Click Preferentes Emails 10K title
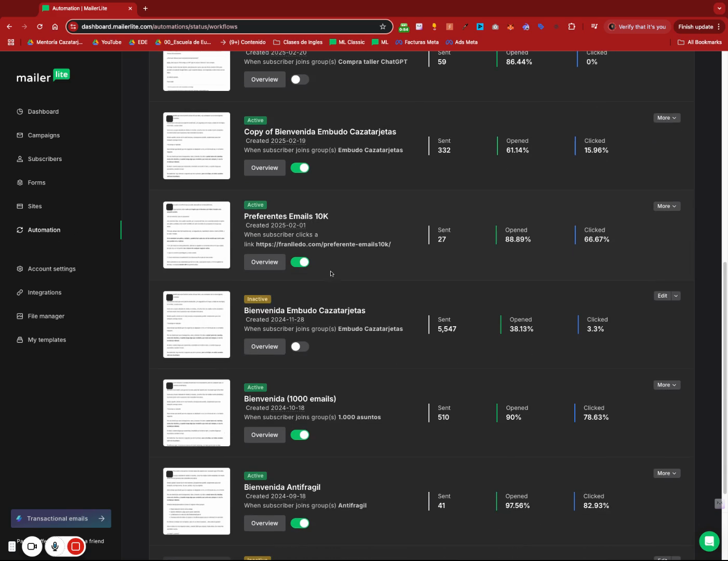This screenshot has width=728, height=561. 286,216
